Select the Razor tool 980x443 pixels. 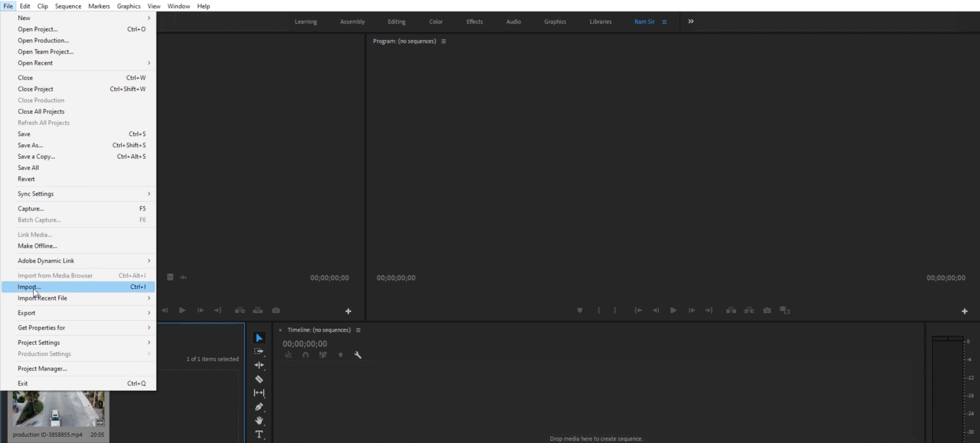tap(259, 379)
